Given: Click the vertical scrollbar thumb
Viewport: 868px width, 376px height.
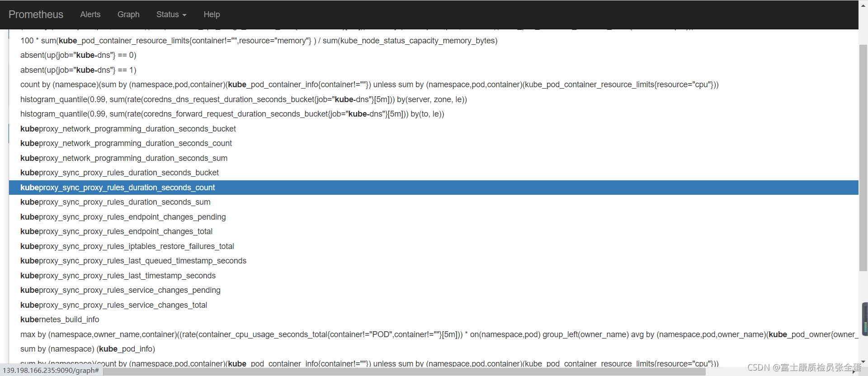Looking at the screenshot, I should coord(863,158).
